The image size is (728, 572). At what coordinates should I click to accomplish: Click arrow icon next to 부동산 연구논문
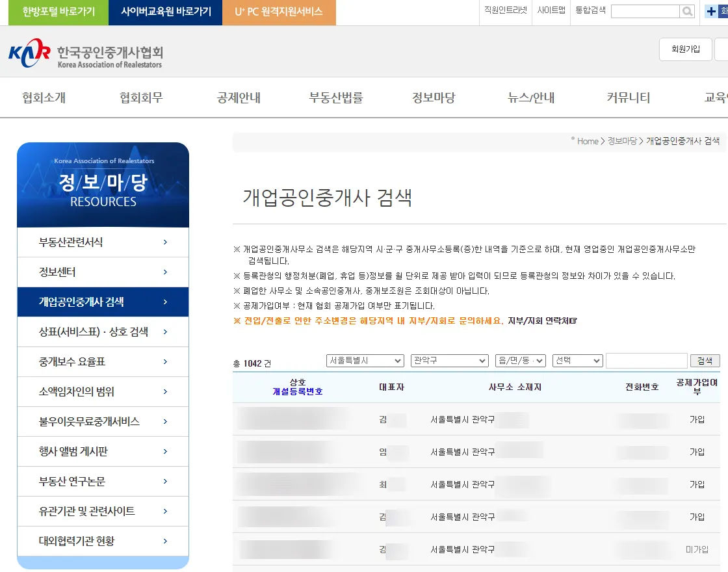165,481
